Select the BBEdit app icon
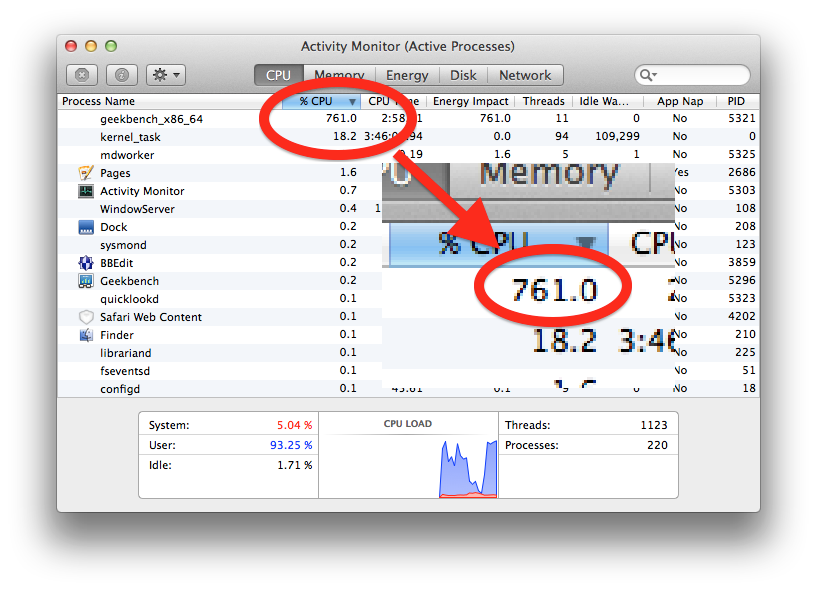 tap(85, 263)
